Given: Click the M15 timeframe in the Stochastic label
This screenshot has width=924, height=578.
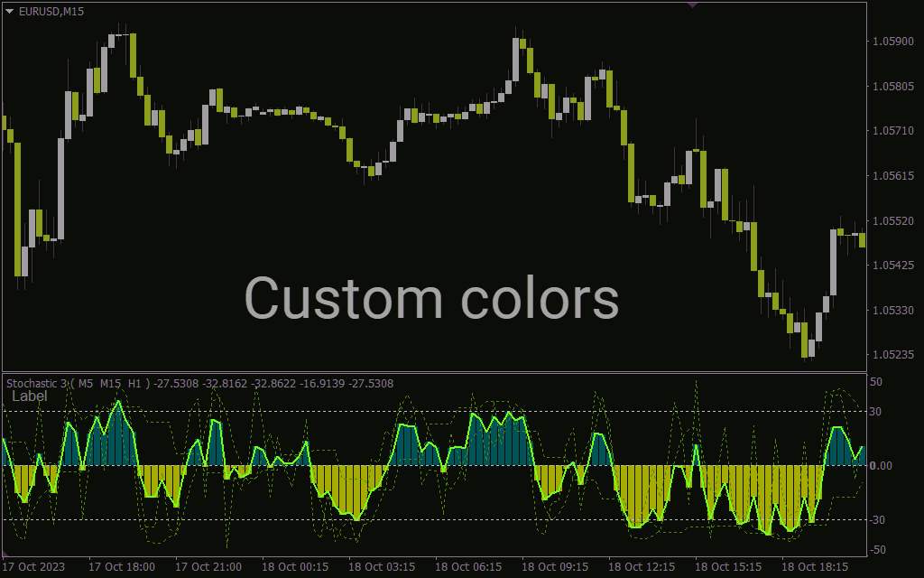Looking at the screenshot, I should (110, 384).
